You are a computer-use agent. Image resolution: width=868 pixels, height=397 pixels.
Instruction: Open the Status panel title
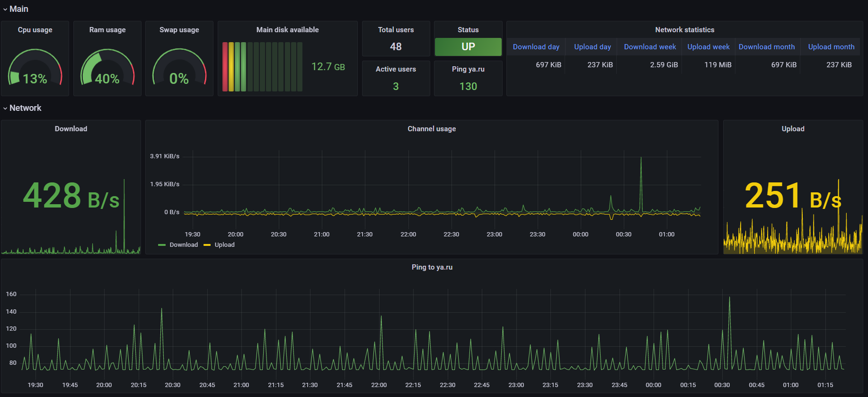click(468, 30)
